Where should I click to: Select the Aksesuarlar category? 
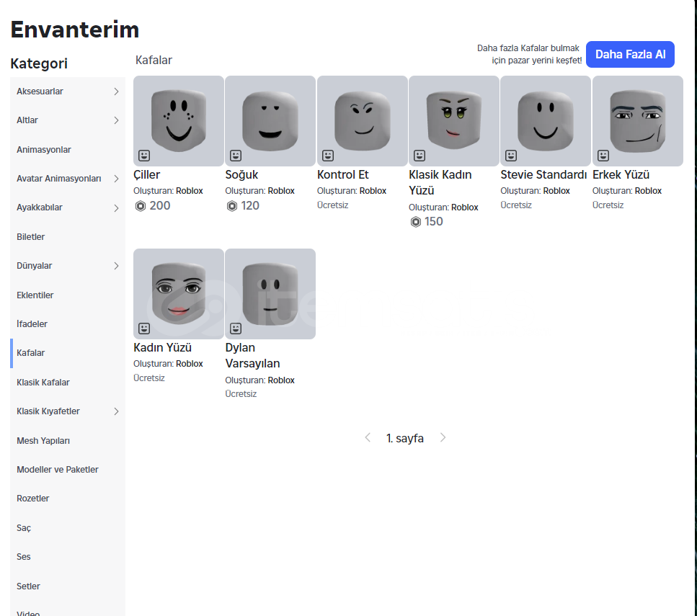point(68,91)
